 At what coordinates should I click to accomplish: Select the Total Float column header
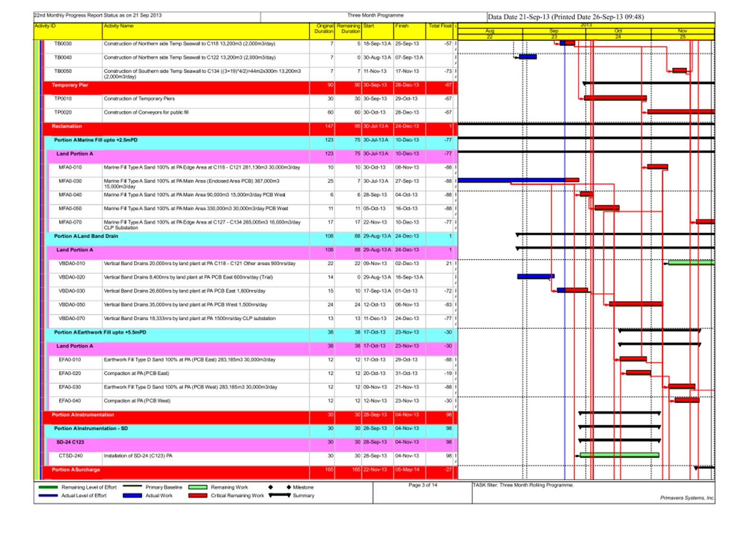tap(439, 31)
